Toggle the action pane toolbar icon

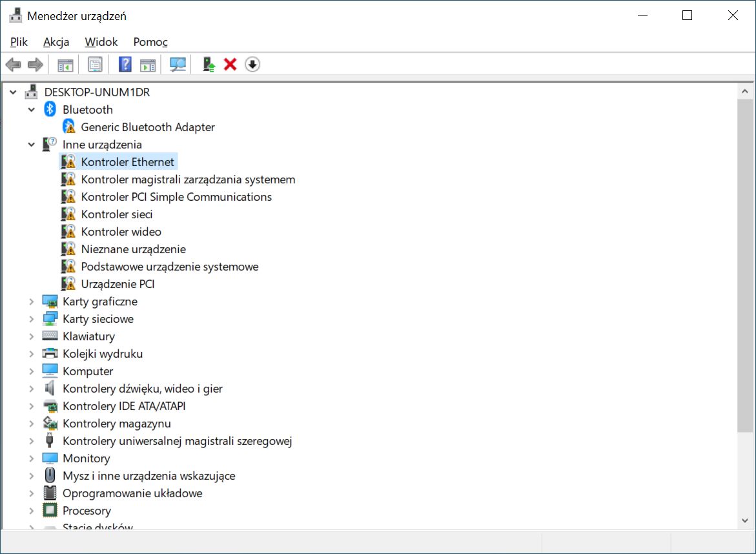[x=148, y=65]
